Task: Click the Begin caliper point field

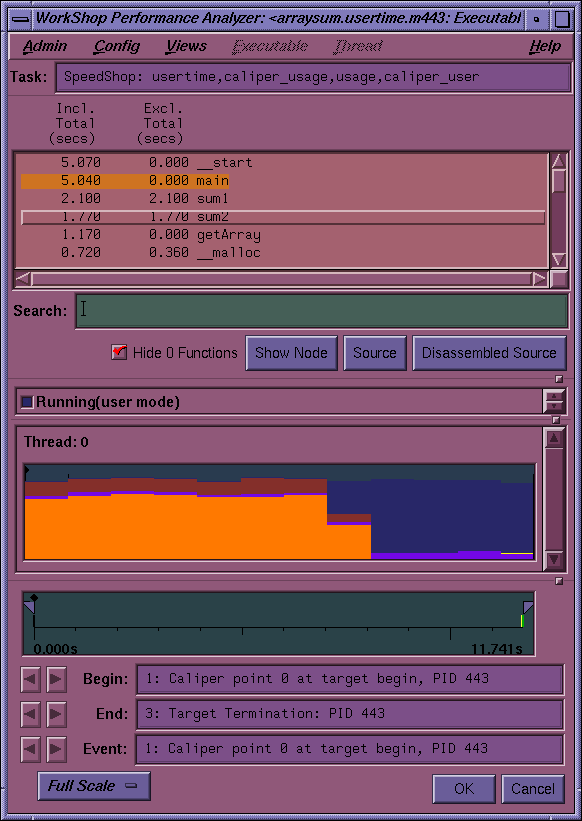Action: click(x=350, y=679)
